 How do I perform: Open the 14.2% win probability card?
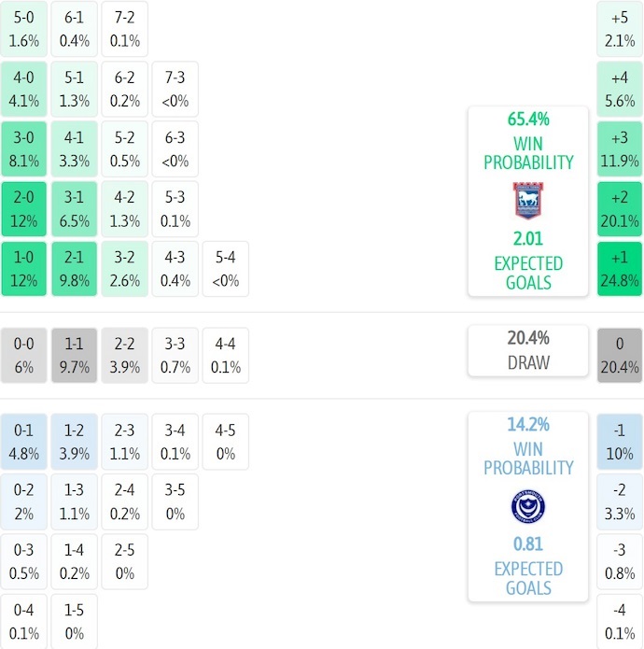[x=528, y=506]
